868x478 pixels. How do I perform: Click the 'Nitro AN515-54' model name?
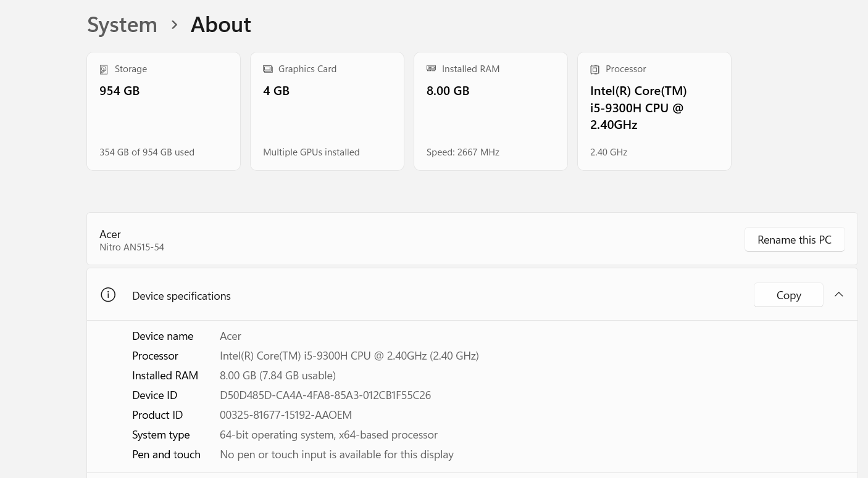(131, 247)
